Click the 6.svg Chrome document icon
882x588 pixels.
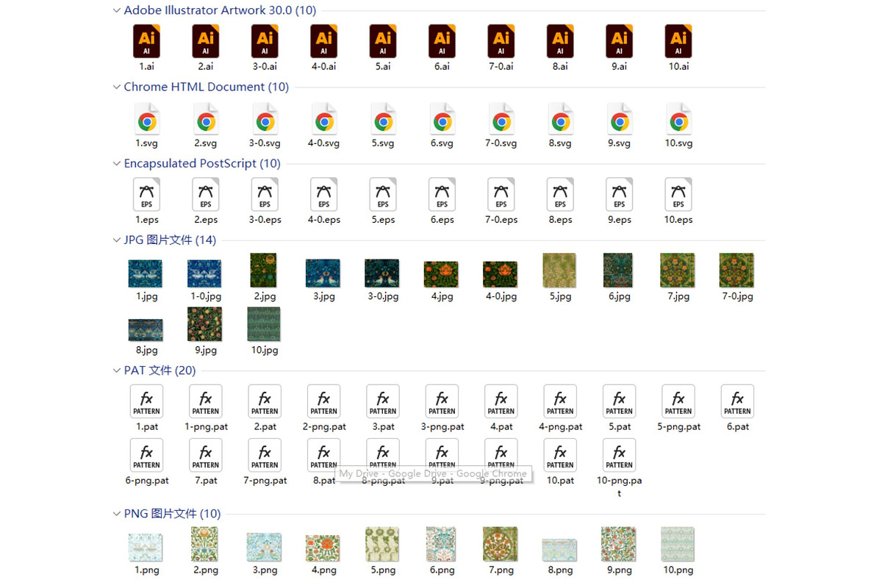[442, 118]
